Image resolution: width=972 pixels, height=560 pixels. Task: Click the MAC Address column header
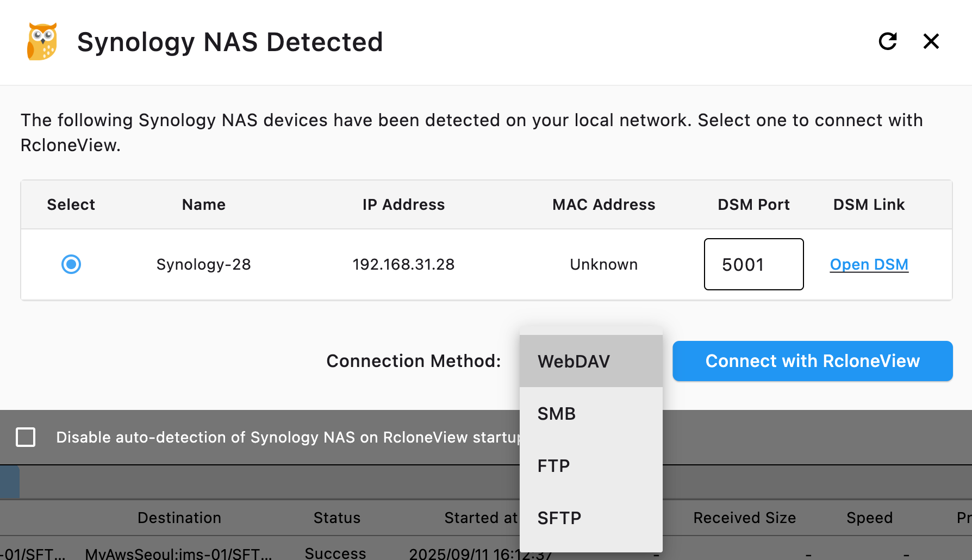[603, 204]
